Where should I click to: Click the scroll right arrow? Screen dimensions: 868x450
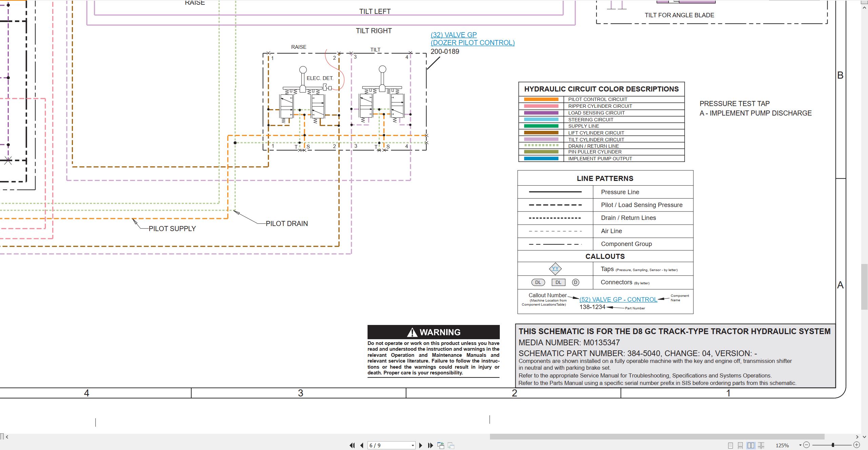(857, 437)
